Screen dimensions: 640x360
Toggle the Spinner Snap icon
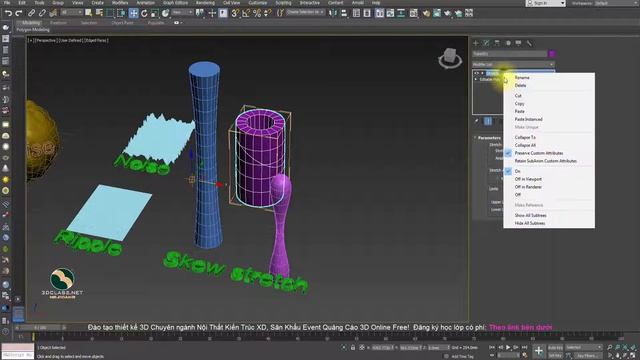[x=268, y=13]
